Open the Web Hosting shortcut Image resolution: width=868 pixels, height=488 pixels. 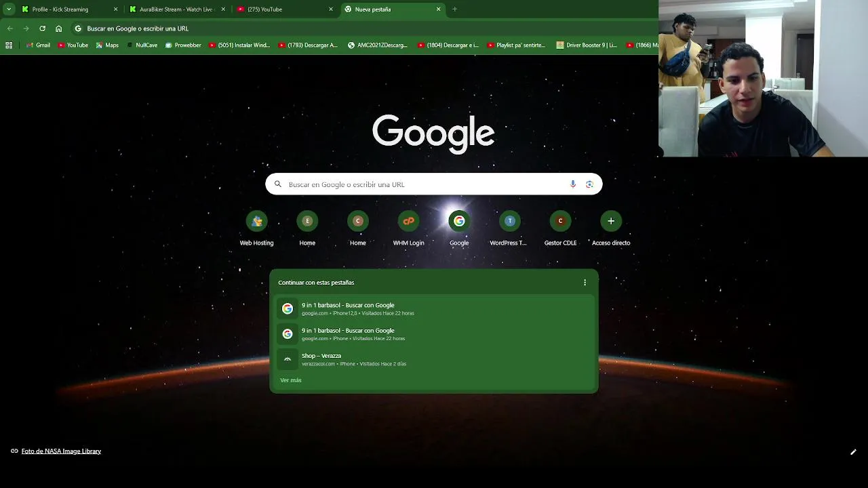coord(256,228)
